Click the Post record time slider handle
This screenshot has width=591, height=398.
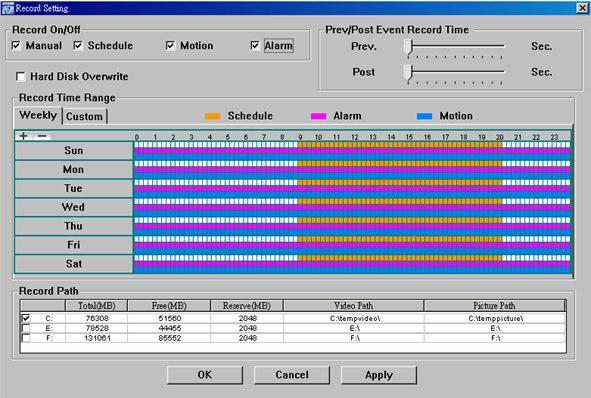click(x=409, y=73)
